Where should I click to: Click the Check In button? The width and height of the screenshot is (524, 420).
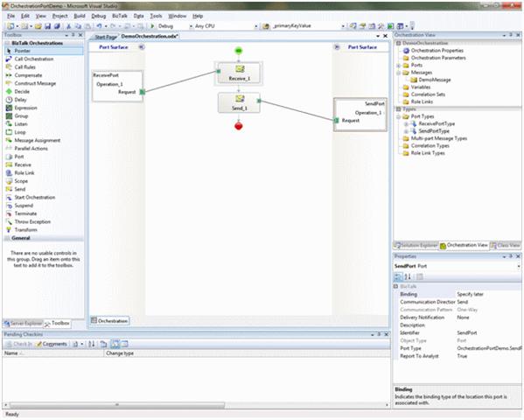19,344
